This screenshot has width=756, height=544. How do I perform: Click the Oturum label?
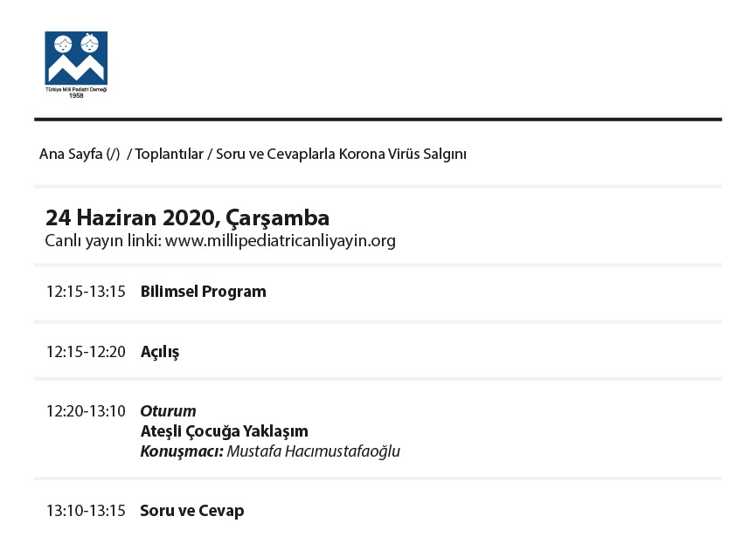coord(168,411)
